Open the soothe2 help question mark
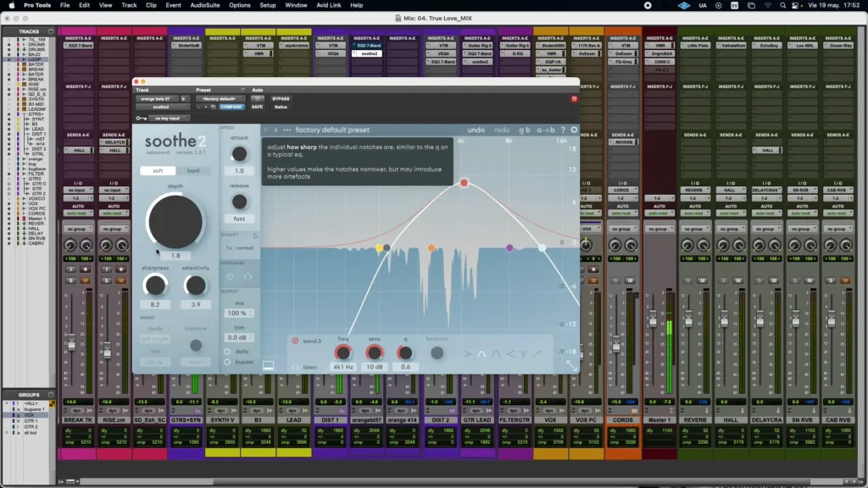This screenshot has height=488, width=868. pyautogui.click(x=563, y=130)
